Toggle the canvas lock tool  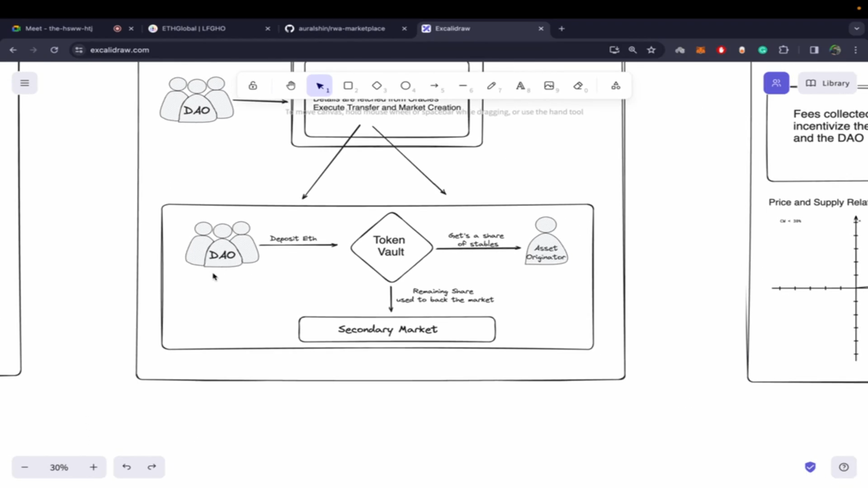[253, 85]
